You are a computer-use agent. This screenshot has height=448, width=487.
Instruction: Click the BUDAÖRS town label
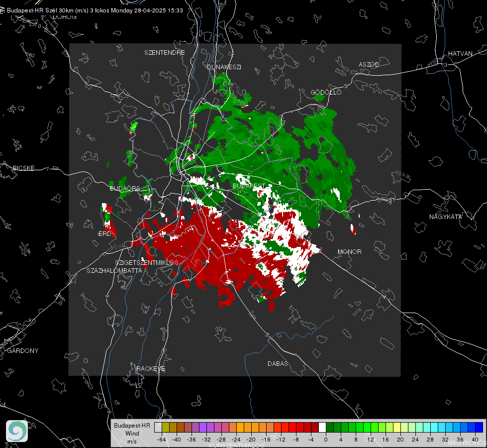125,188
